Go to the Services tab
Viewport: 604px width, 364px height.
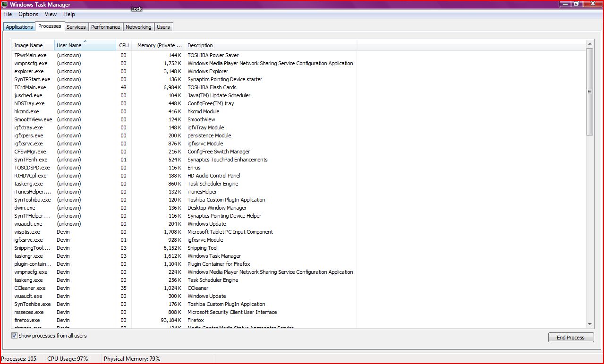(76, 27)
